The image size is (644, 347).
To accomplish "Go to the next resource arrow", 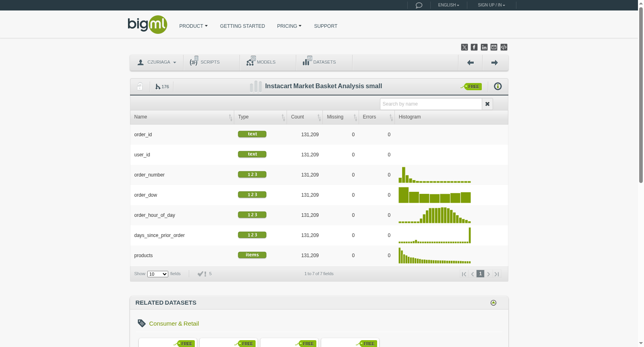I will (495, 62).
